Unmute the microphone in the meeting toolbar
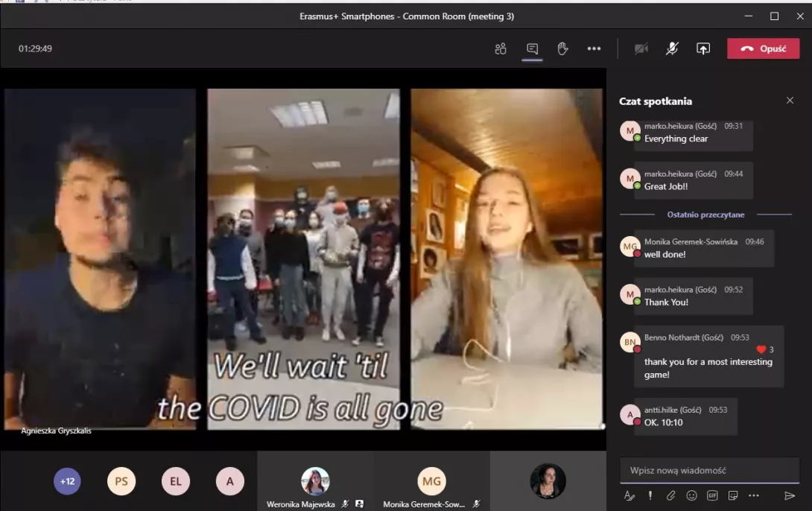The width and height of the screenshot is (812, 511). click(672, 49)
